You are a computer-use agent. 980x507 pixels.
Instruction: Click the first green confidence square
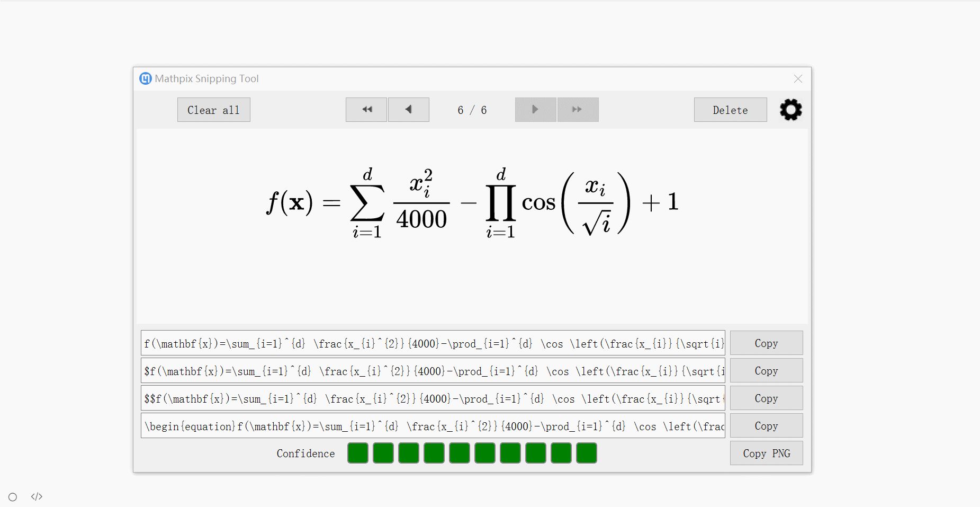(x=358, y=453)
